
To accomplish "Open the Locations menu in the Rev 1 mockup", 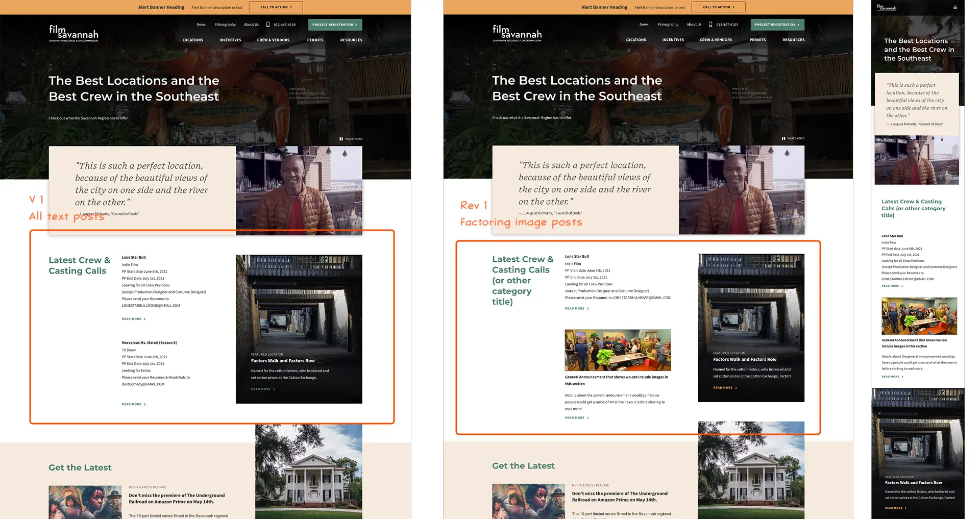I will click(x=636, y=40).
